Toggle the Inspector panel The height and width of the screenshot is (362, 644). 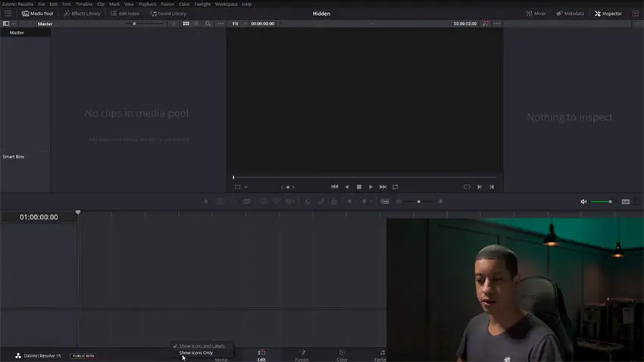(x=608, y=14)
